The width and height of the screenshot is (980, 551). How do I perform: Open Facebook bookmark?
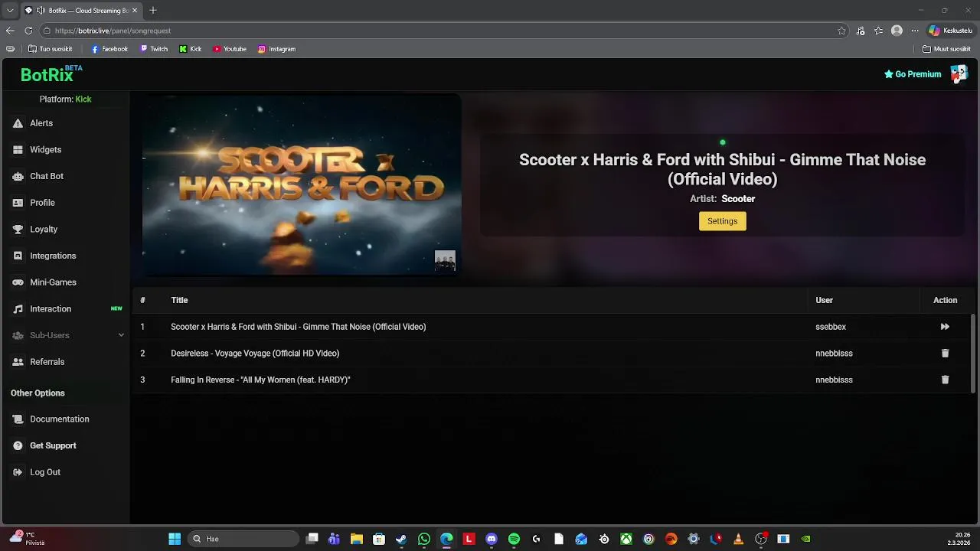tap(109, 49)
